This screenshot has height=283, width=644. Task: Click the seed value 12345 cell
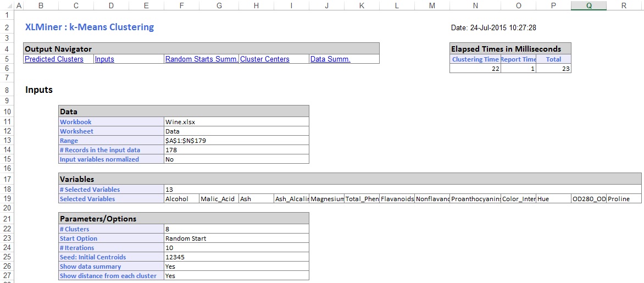236,257
